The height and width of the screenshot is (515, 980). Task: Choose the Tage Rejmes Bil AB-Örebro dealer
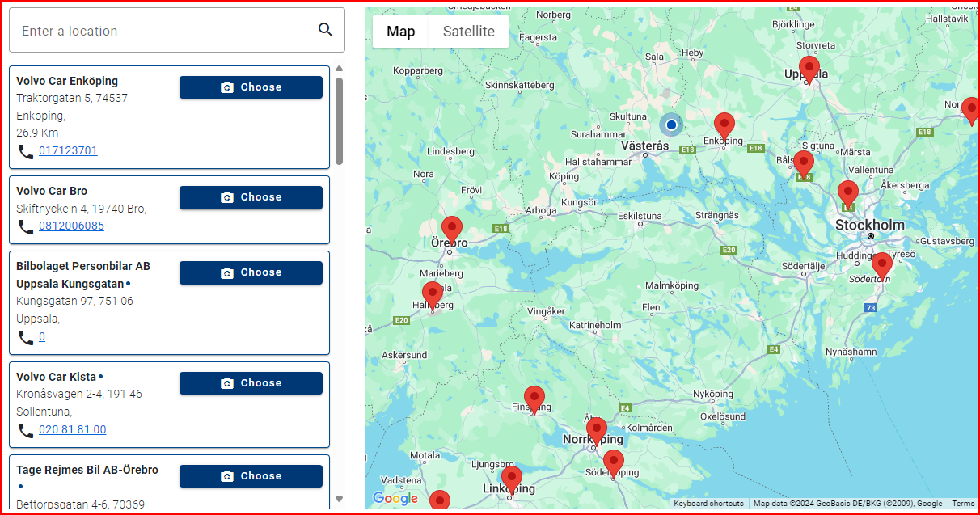[251, 476]
